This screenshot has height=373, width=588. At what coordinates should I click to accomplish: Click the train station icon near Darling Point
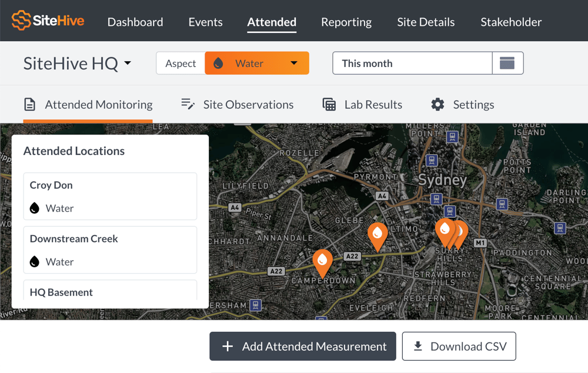(560, 228)
